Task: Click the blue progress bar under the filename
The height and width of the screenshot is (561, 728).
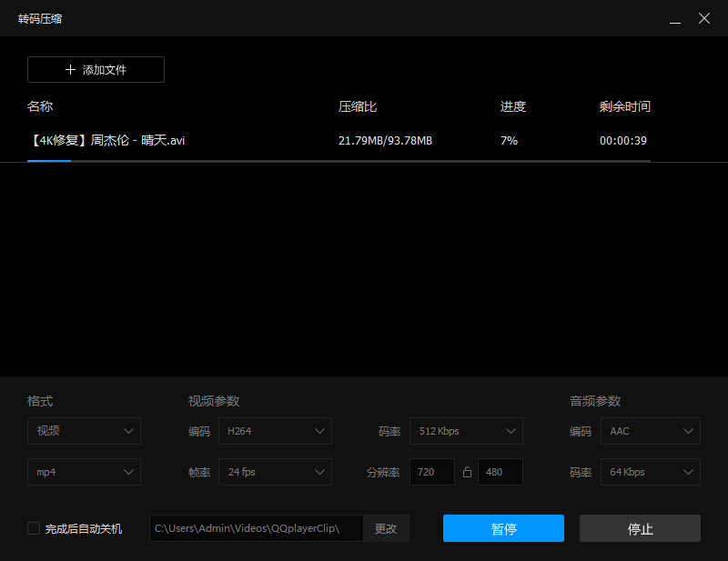Action: point(50,160)
